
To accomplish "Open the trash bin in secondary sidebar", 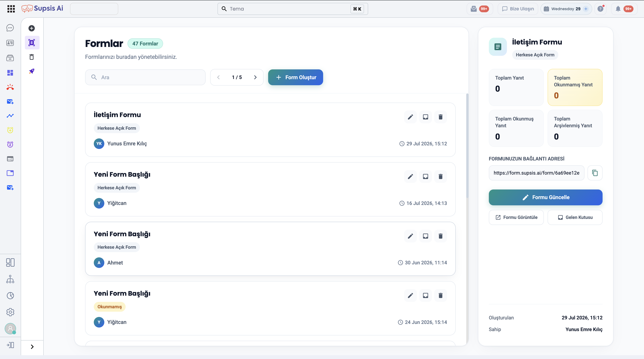I will (x=31, y=57).
